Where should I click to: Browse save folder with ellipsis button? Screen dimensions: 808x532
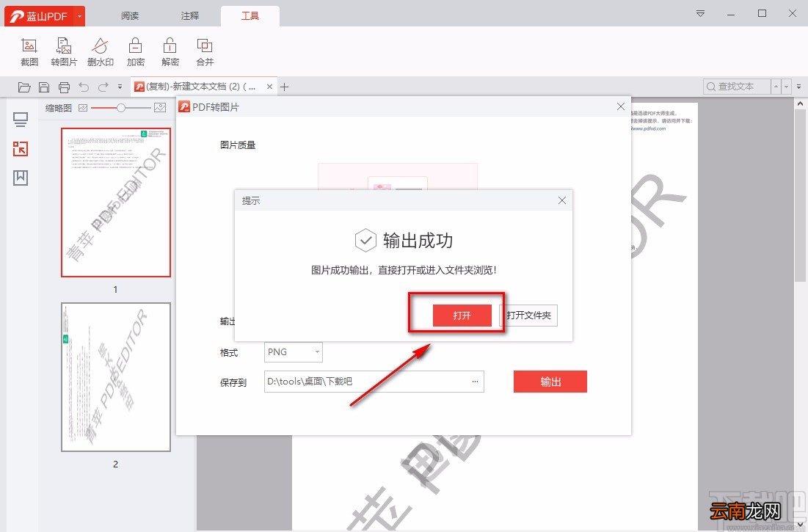click(475, 382)
